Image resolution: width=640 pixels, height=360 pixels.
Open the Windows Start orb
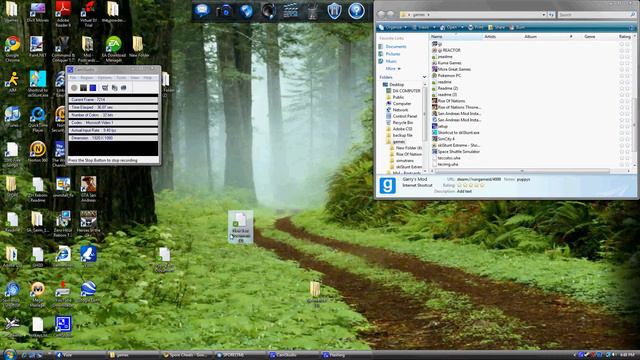coord(9,354)
